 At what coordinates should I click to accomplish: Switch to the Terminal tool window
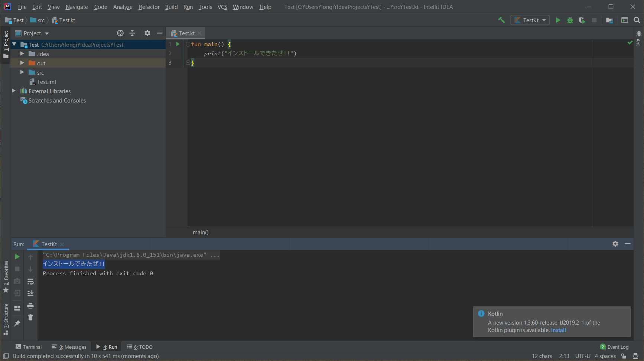coord(29,347)
